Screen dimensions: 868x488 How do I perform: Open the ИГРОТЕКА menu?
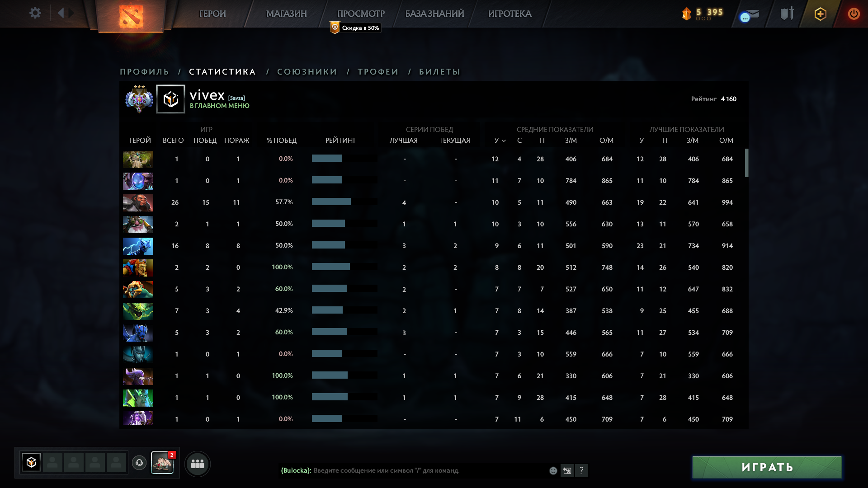click(510, 14)
